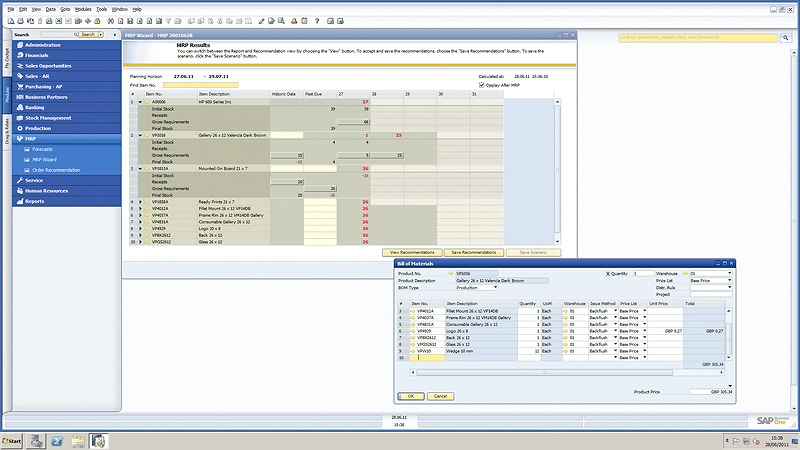Click the Find Item No. field
Screen dimensions: 800x450
click(200, 85)
